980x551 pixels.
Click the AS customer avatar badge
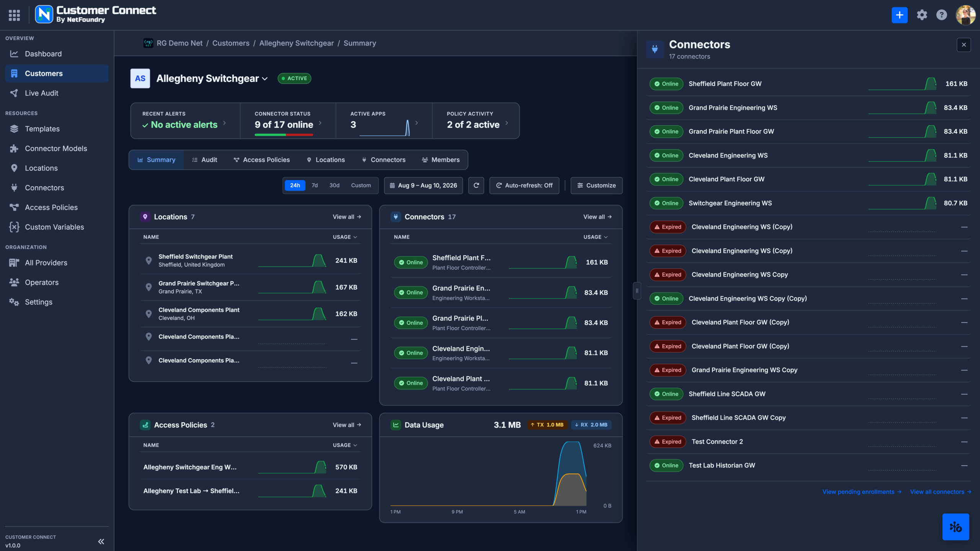pyautogui.click(x=140, y=78)
